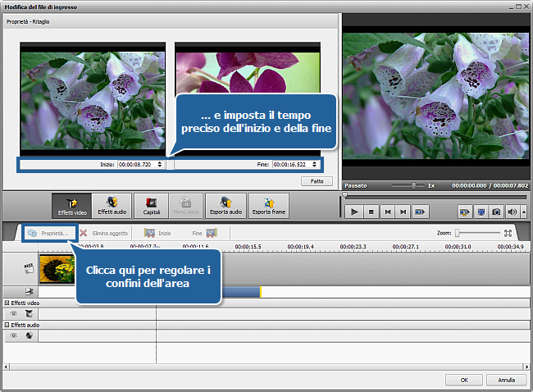Click the 00:00:31.0 ruler mark
Viewport: 533px width, 392px height.
[458, 247]
